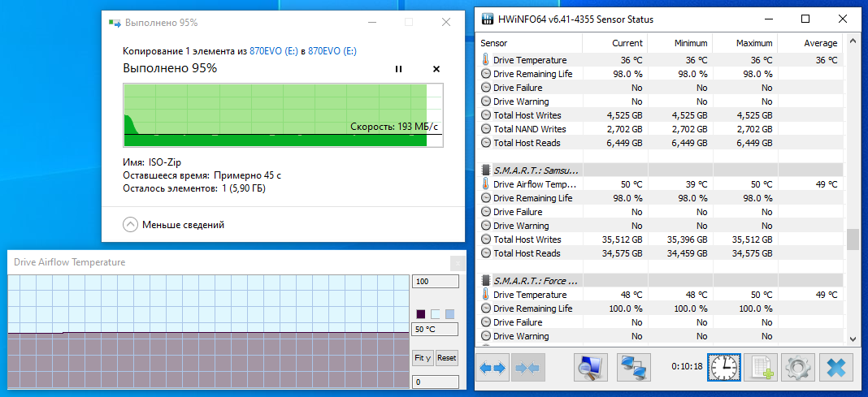
Task: Click the 'Скорость: 193 МБ/с' speed label
Action: pos(395,127)
